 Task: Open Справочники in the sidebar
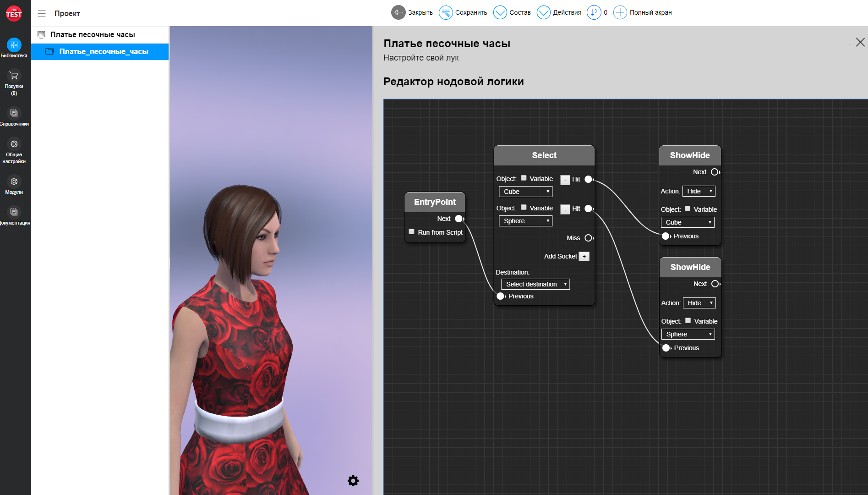[14, 113]
